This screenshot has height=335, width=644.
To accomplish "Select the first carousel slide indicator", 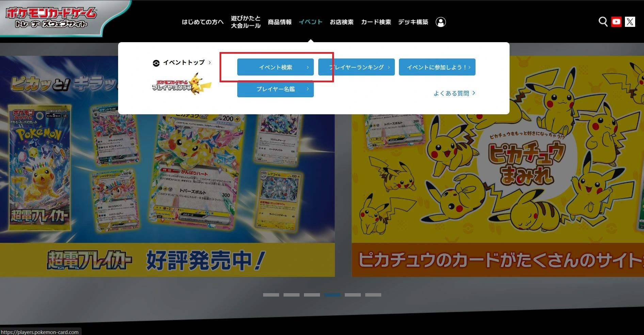I will 271,295.
